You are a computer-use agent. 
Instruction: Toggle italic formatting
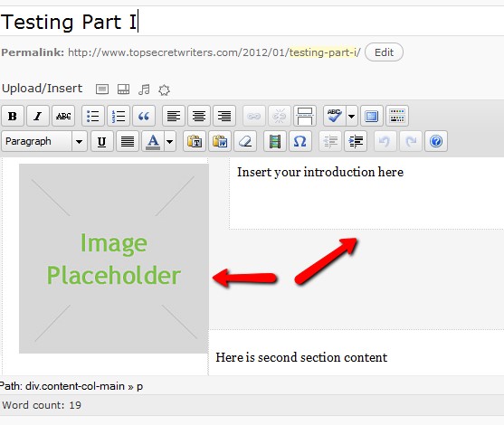click(x=38, y=116)
